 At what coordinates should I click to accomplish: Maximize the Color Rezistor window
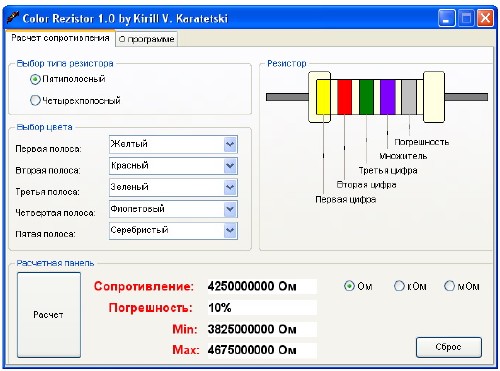pos(466,18)
